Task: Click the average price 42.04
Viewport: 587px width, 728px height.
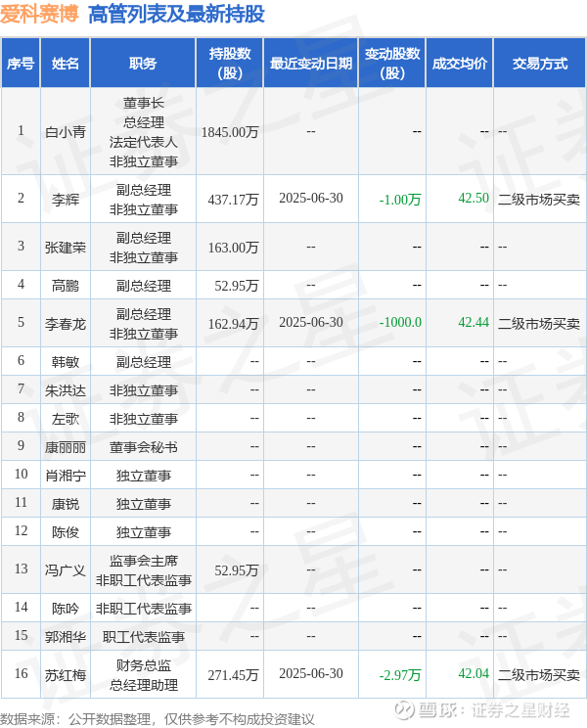Action: 474,673
